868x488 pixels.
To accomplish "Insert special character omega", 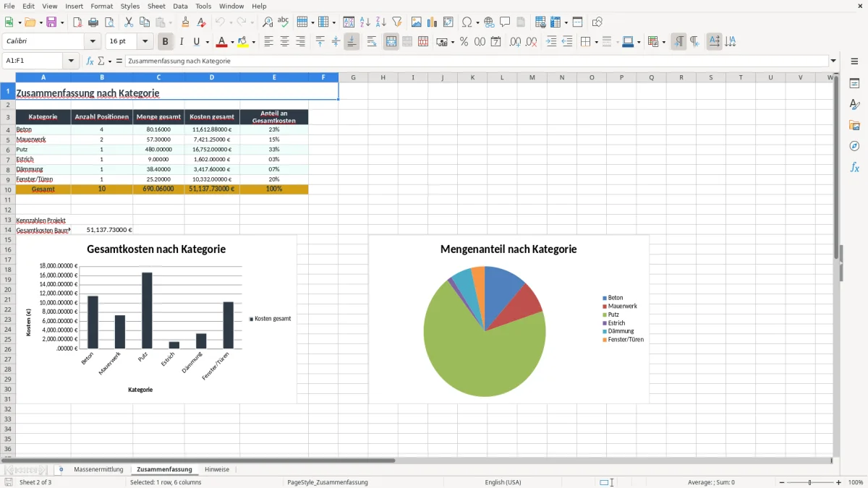I will tap(467, 22).
